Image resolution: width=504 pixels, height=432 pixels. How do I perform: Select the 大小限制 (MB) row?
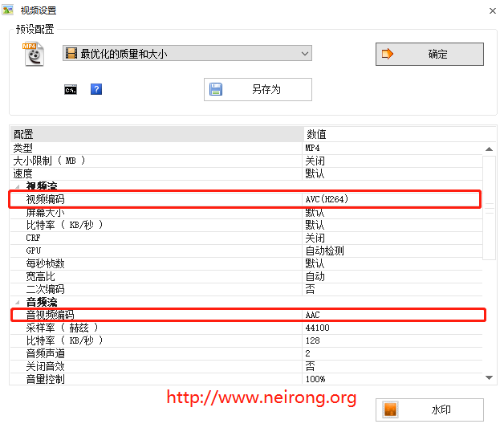pyautogui.click(x=246, y=161)
